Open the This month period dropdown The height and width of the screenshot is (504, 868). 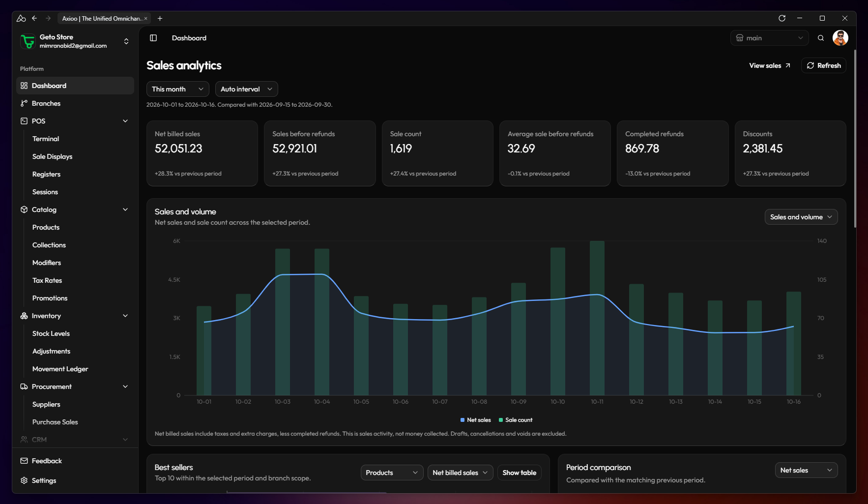click(178, 89)
